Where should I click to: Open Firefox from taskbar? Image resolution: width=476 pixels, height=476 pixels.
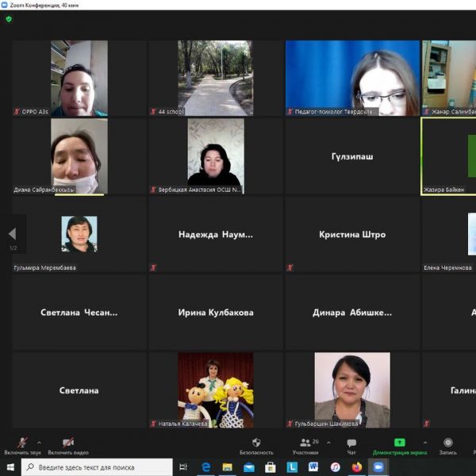tap(357, 467)
